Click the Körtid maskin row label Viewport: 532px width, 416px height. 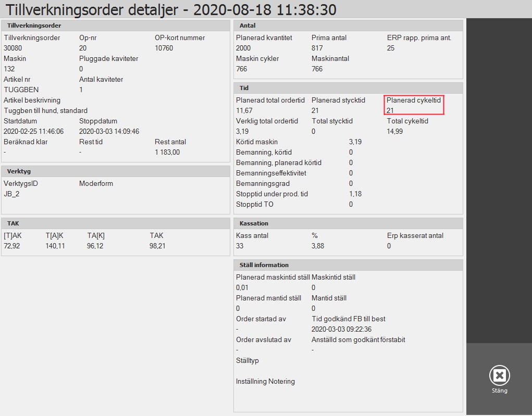click(x=257, y=142)
